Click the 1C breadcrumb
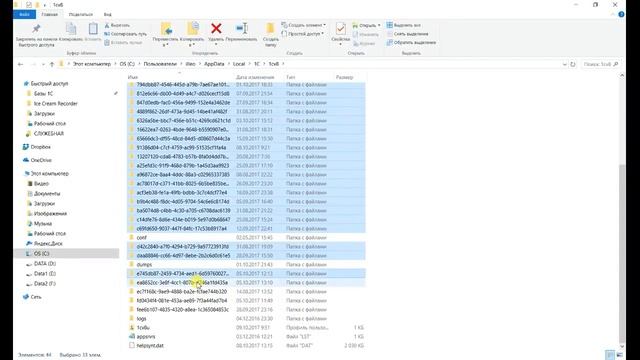640x360 pixels. click(257, 64)
